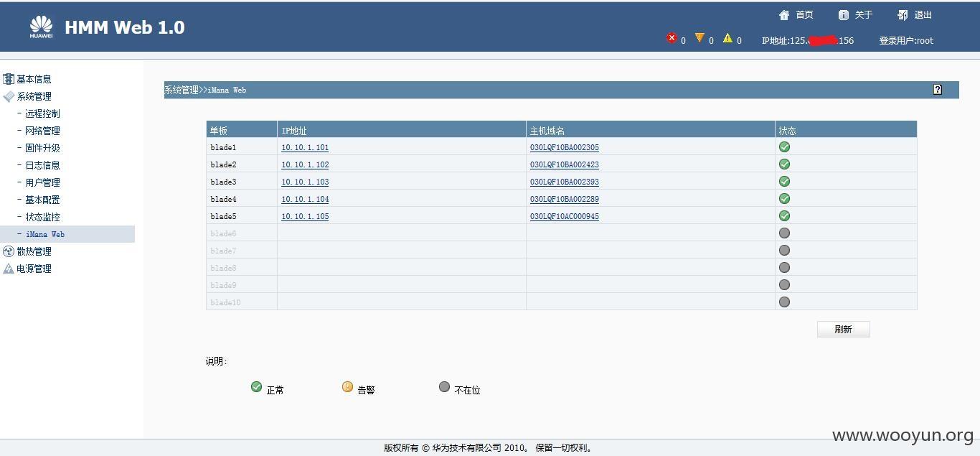Open 远程控制 menu item
Image resolution: width=980 pixels, height=456 pixels.
pos(42,113)
